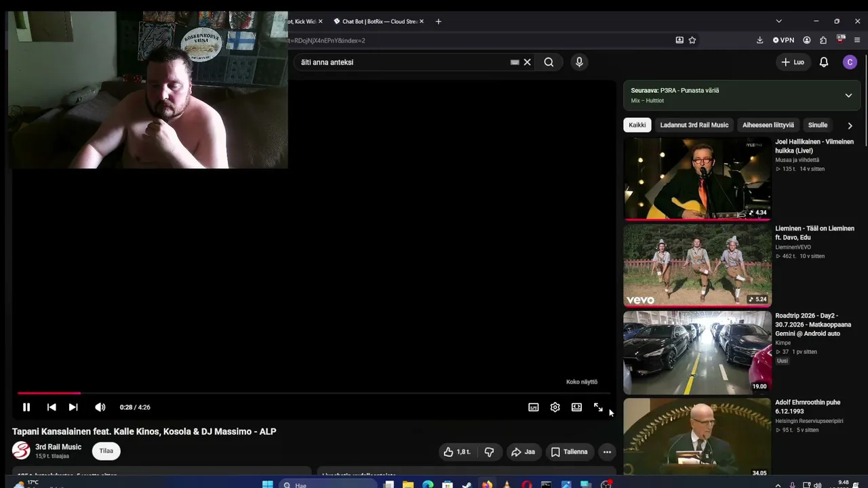Share the video with Jaa button
This screenshot has width=868, height=488.
[x=523, y=452]
